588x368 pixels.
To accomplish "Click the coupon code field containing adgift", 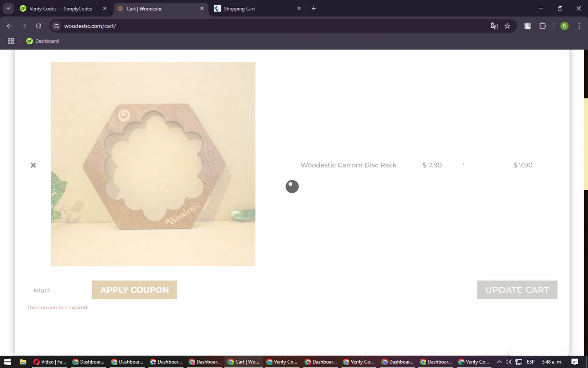I will (58, 290).
